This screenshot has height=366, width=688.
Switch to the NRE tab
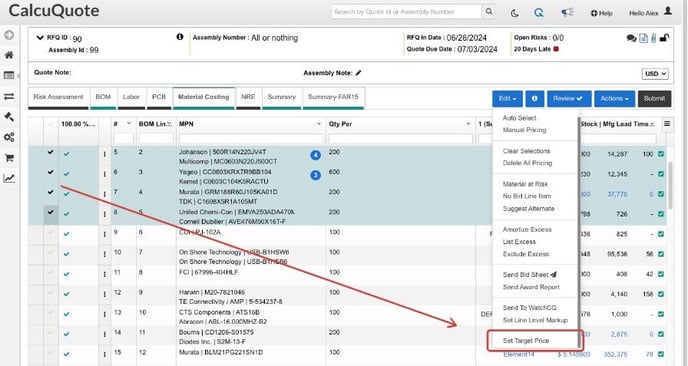point(248,97)
